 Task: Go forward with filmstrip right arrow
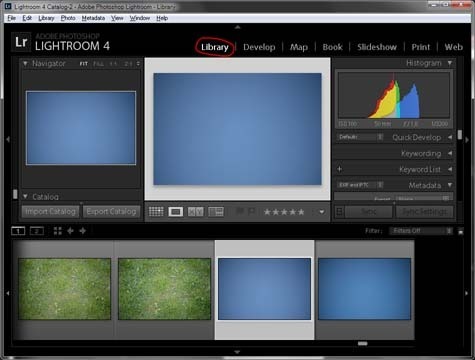[x=82, y=231]
